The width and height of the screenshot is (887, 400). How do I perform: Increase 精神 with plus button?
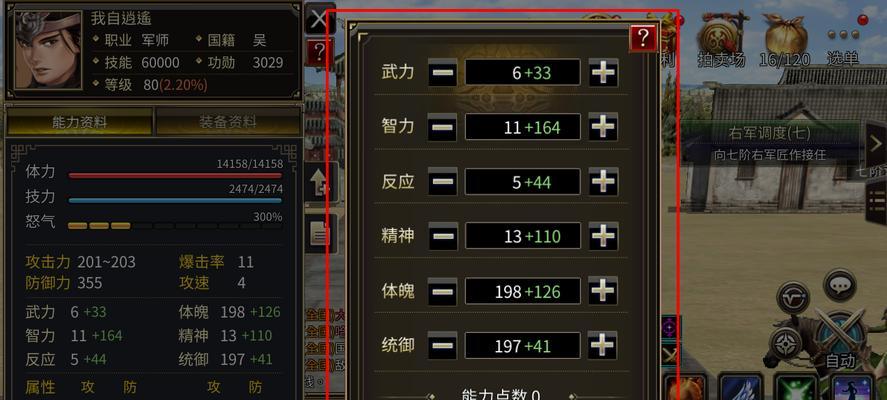[x=603, y=236]
